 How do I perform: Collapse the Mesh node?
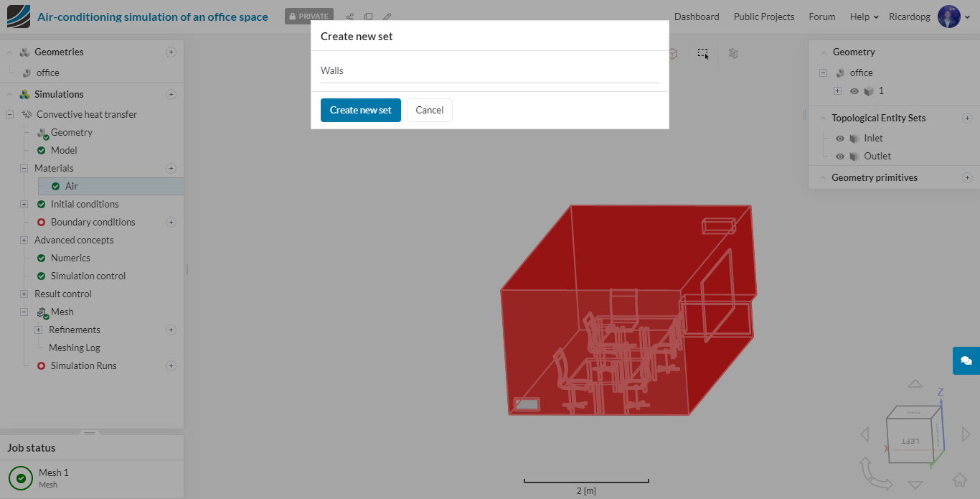(x=24, y=312)
